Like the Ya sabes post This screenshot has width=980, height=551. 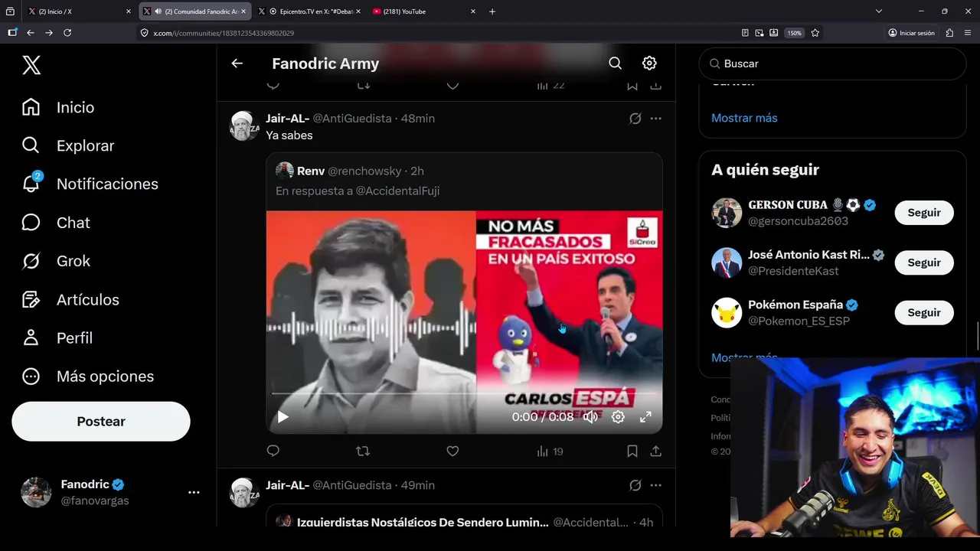452,452
